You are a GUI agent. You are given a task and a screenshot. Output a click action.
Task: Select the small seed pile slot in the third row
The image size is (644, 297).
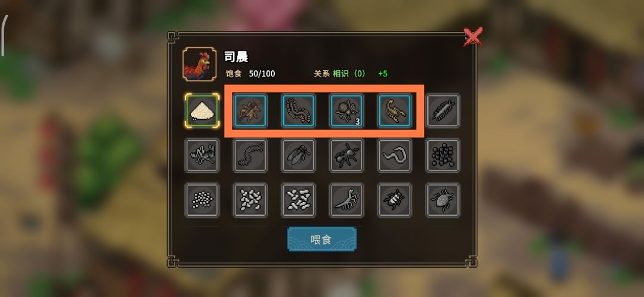(202, 200)
